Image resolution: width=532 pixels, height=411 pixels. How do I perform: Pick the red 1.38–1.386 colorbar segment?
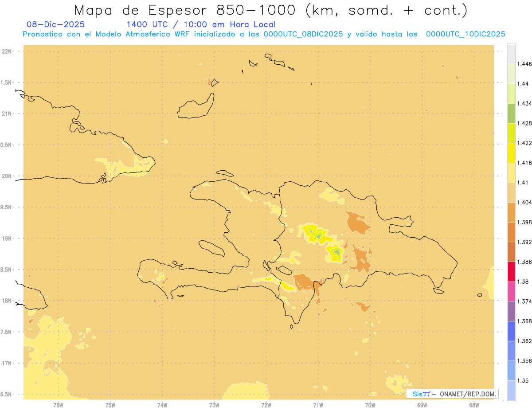(x=511, y=271)
